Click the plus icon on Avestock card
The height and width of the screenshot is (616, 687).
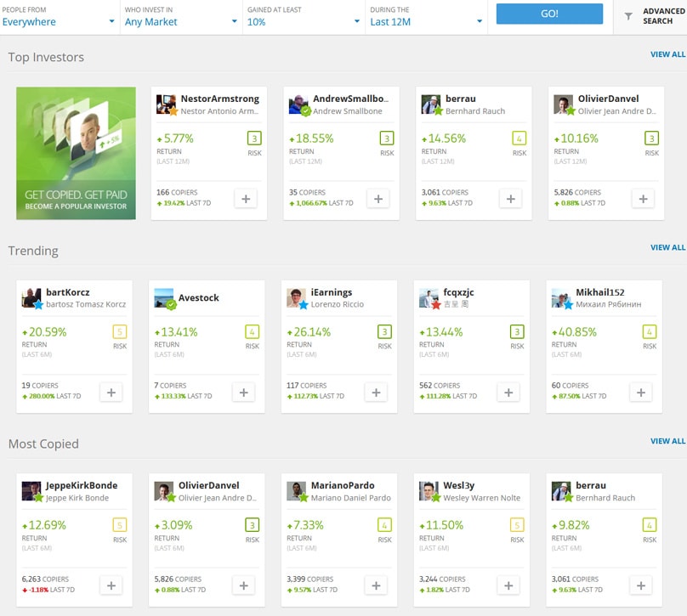coord(244,393)
